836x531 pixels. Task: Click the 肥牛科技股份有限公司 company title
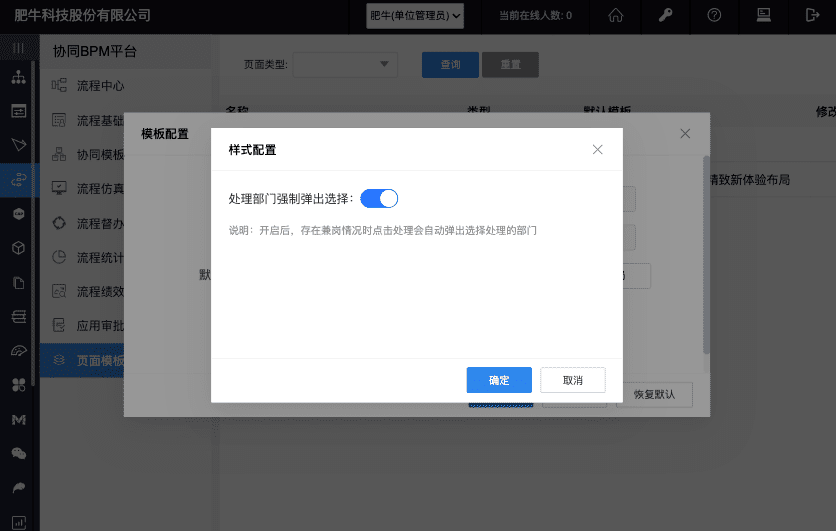click(82, 15)
